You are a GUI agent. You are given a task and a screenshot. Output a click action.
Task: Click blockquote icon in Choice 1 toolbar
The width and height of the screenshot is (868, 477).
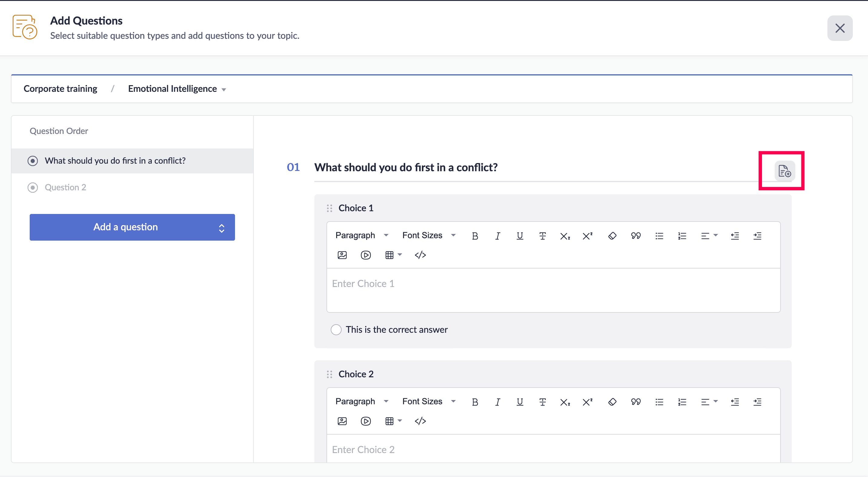point(635,236)
